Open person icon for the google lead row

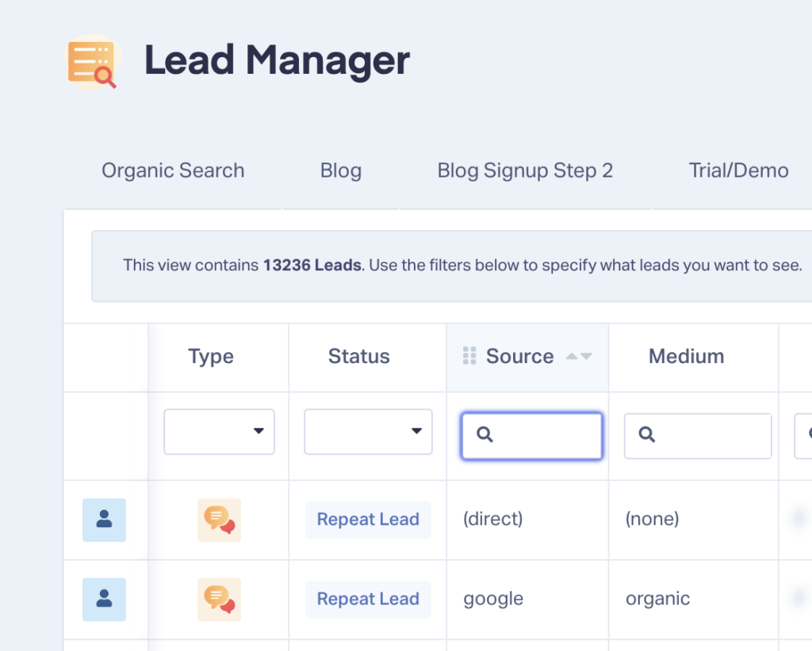tap(104, 599)
